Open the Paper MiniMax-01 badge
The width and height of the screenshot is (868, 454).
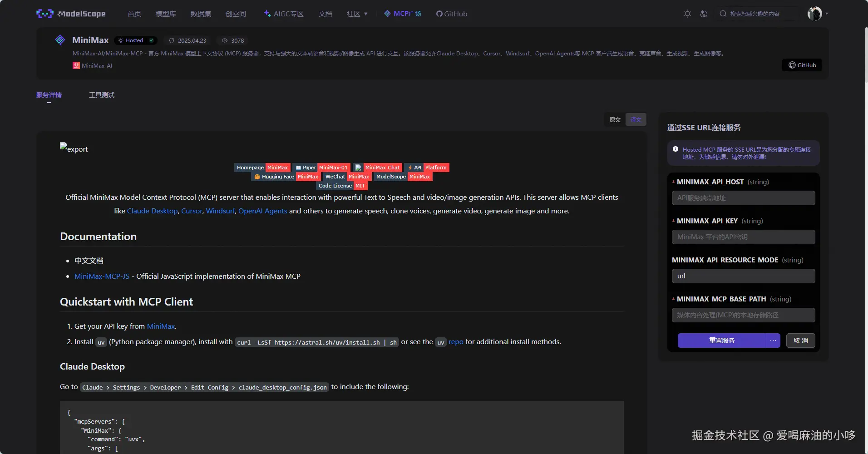(x=321, y=168)
